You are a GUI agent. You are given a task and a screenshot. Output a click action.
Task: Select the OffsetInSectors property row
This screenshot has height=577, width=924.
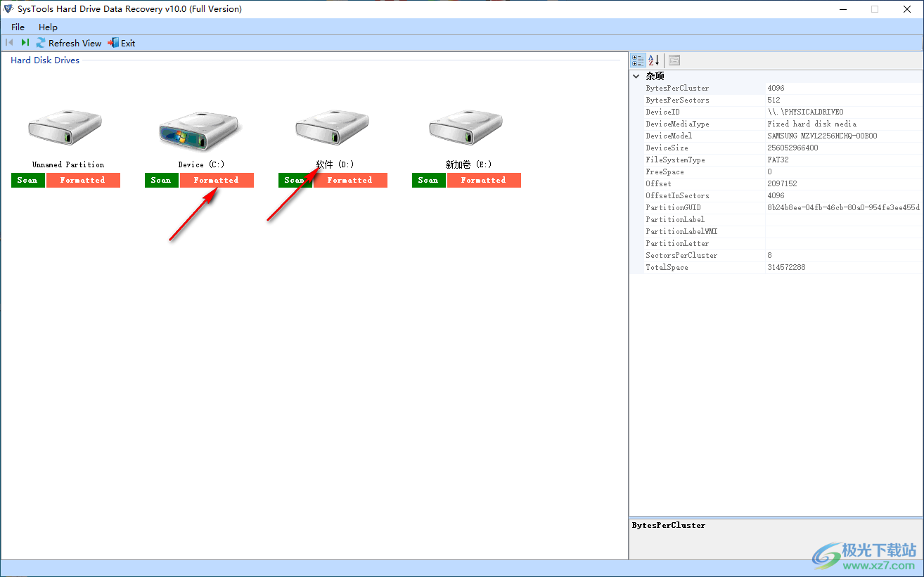[x=776, y=196]
